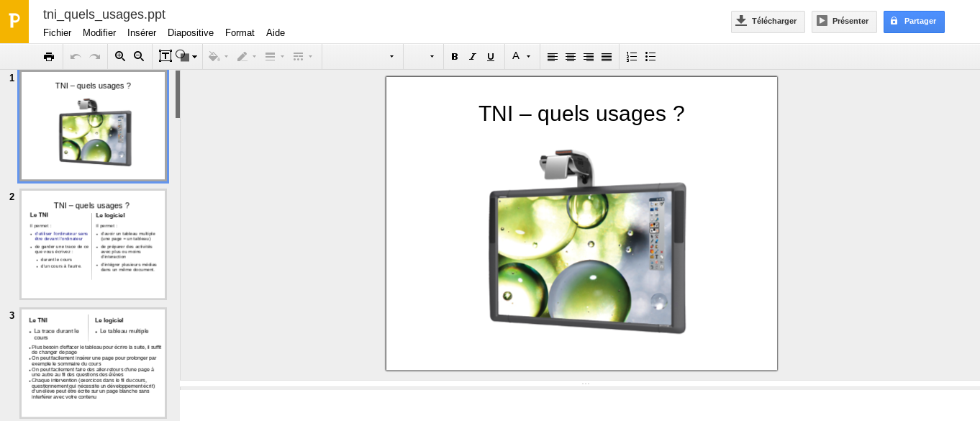
Task: Click the Télécharger button
Action: 768,22
